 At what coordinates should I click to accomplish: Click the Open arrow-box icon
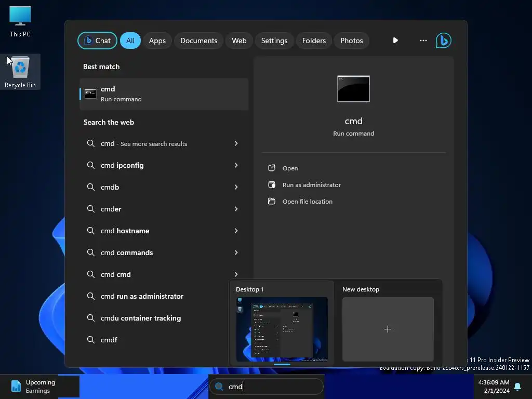[x=271, y=168]
